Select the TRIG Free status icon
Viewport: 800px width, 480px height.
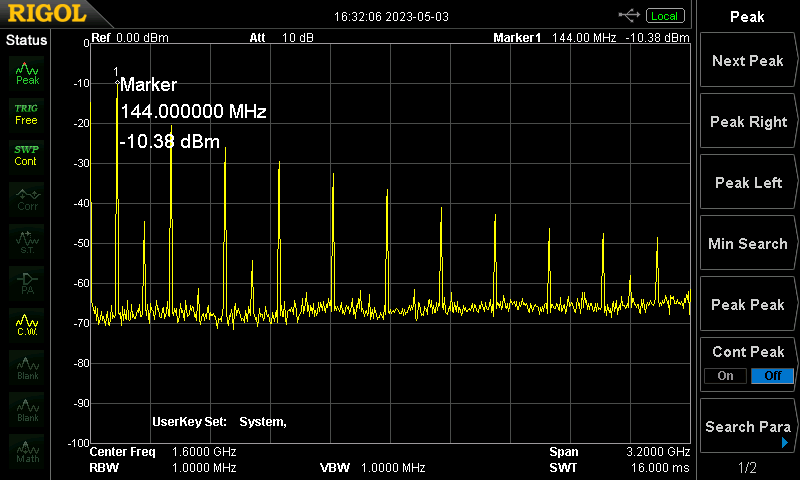point(27,114)
